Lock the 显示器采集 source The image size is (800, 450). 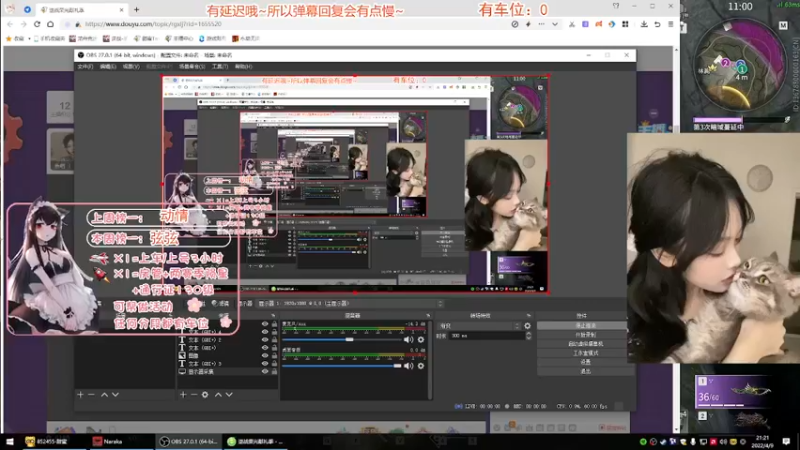click(x=274, y=372)
